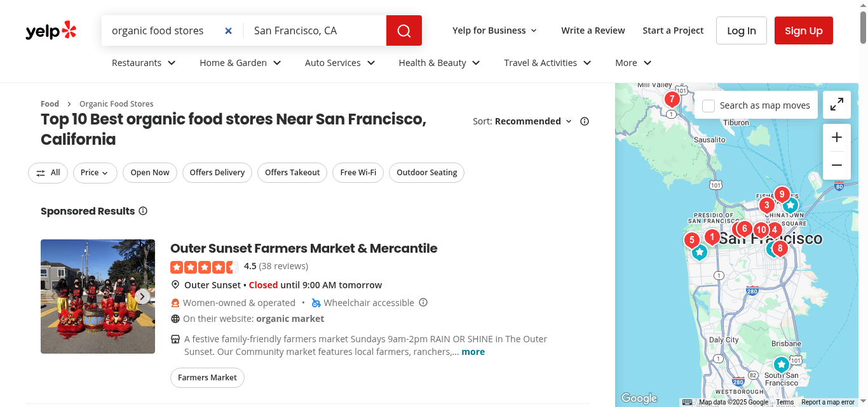The width and height of the screenshot is (868, 407).
Task: Select map pin number 1
Action: [712, 237]
